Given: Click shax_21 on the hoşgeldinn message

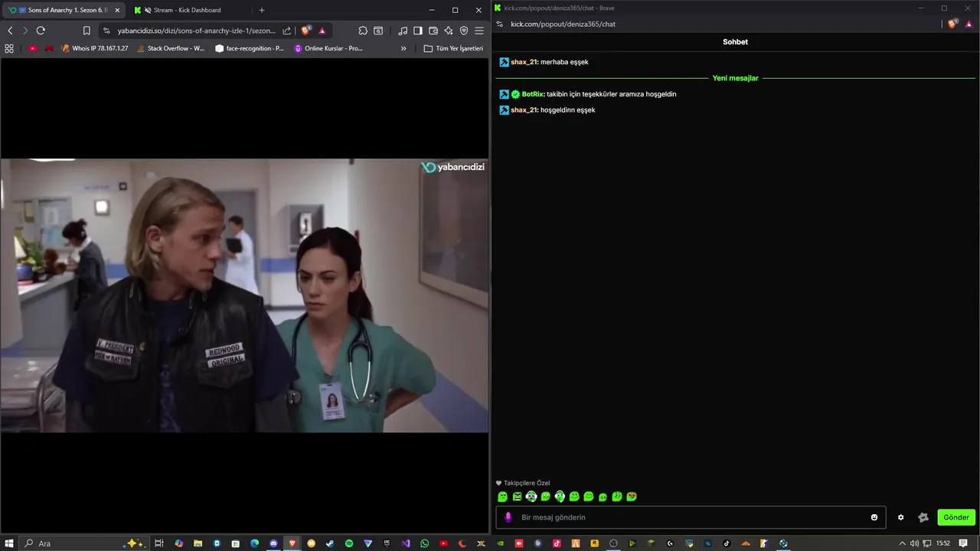Looking at the screenshot, I should [x=524, y=110].
